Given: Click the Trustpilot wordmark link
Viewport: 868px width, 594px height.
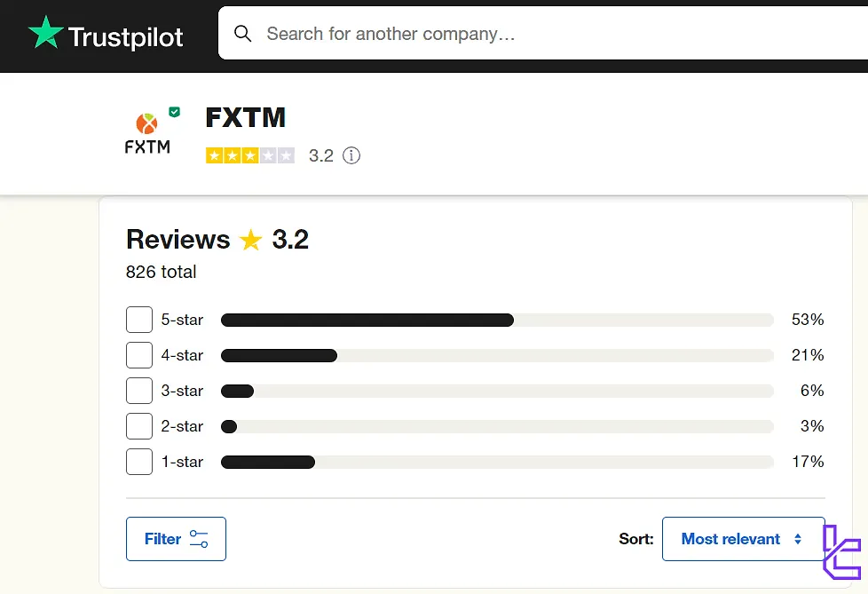Looking at the screenshot, I should click(125, 36).
